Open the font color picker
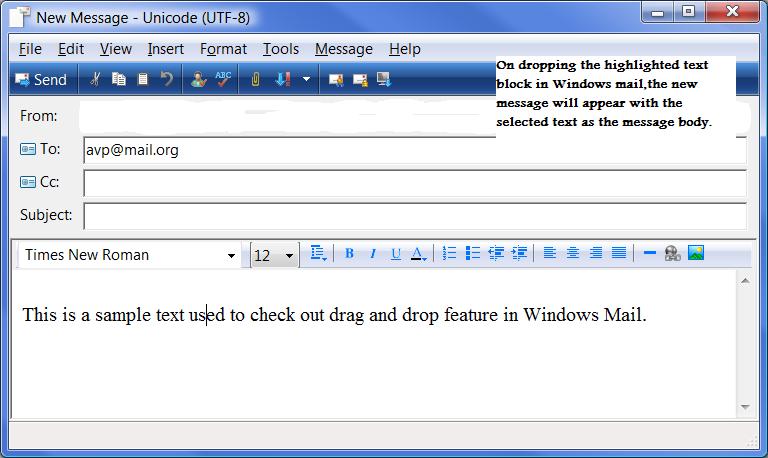This screenshot has width=768, height=458. 419,253
